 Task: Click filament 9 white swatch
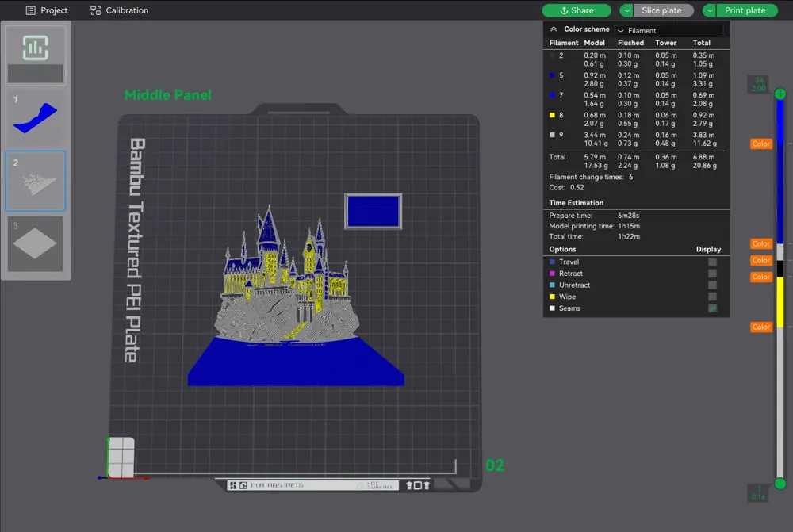(552, 135)
